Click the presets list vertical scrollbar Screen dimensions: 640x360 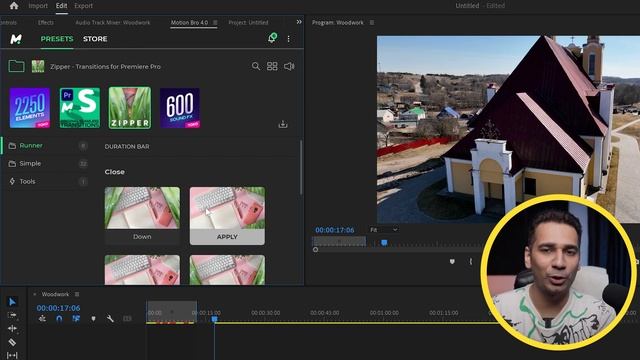pos(301,167)
